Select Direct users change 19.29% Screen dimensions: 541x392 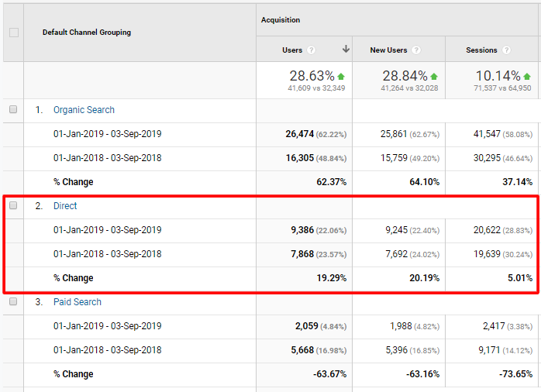(331, 278)
